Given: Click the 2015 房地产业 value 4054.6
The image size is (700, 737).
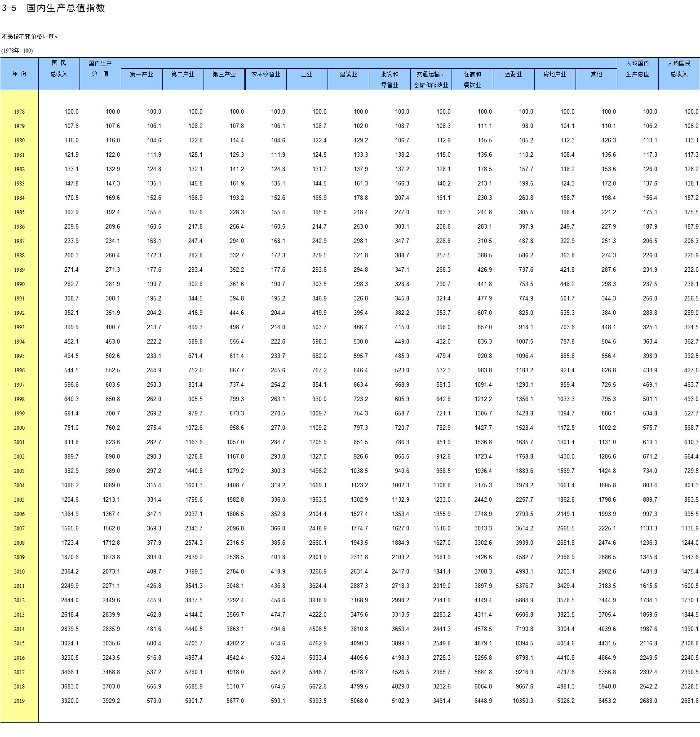Looking at the screenshot, I should tap(566, 644).
